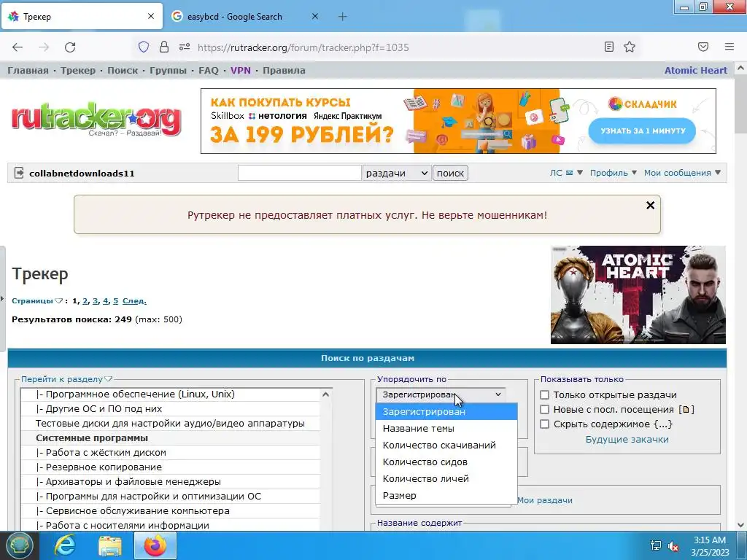Select Количество личей sort option
Image resolution: width=747 pixels, height=560 pixels.
(446, 478)
